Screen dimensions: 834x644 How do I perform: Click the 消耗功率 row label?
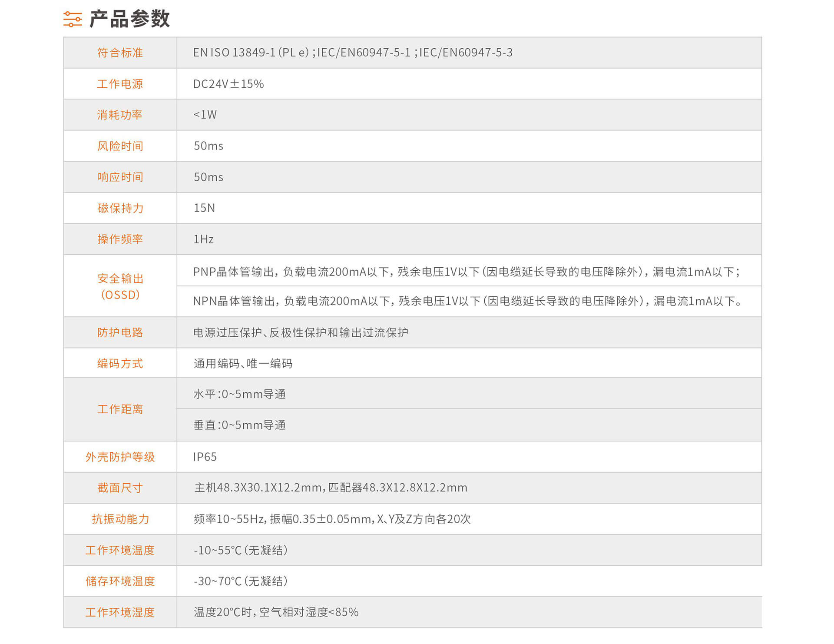coord(120,115)
